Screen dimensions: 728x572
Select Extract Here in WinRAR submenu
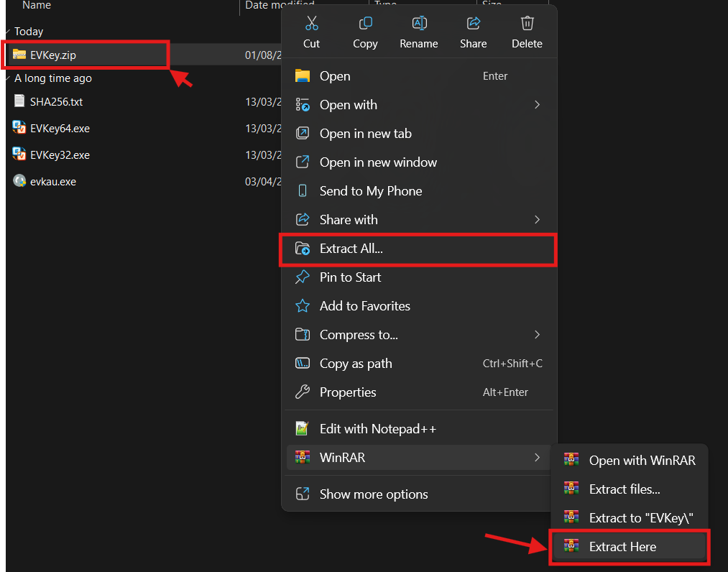coord(622,547)
